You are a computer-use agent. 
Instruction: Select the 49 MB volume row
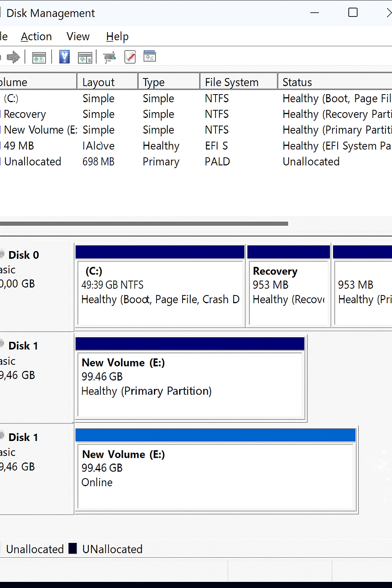(x=196, y=146)
